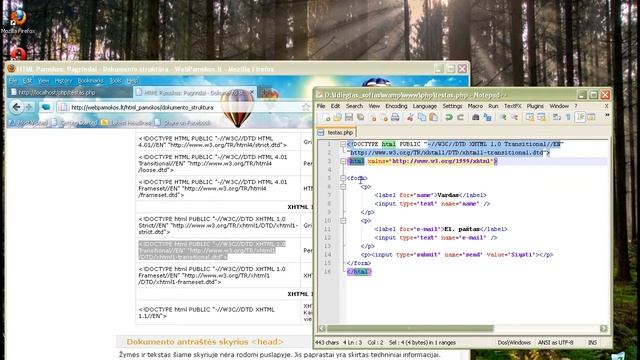The width and height of the screenshot is (640, 360).
Task: Open the TextFX menu in Notepad++
Action: point(513,106)
